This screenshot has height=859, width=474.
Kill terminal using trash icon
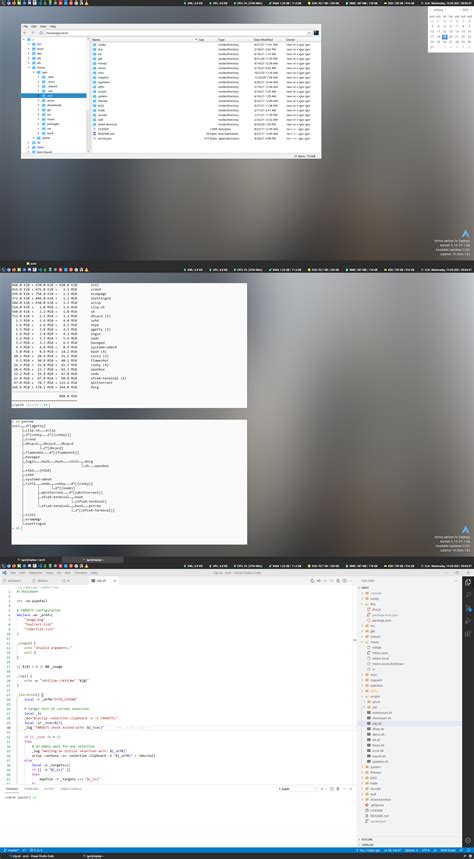pos(338,789)
